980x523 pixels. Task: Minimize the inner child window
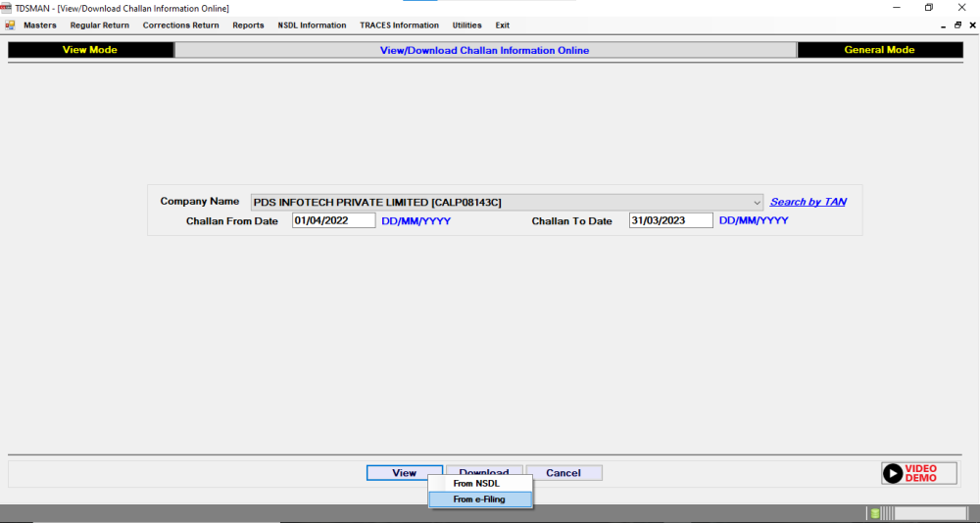coord(943,25)
